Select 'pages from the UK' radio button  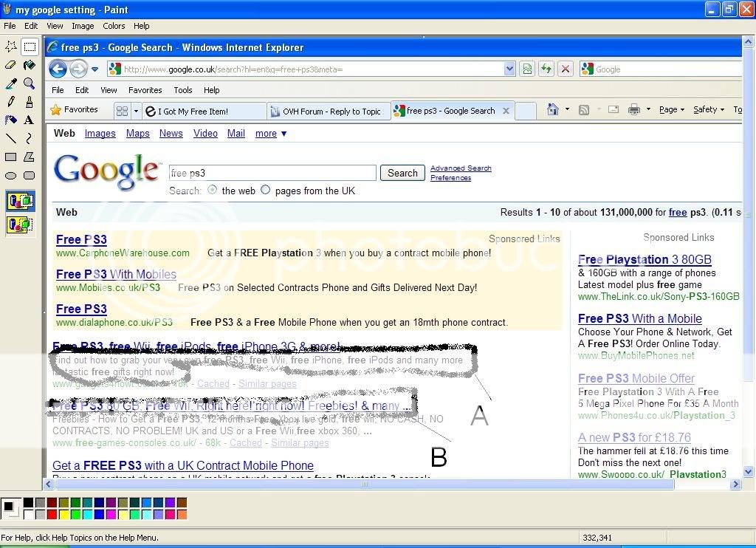(265, 190)
